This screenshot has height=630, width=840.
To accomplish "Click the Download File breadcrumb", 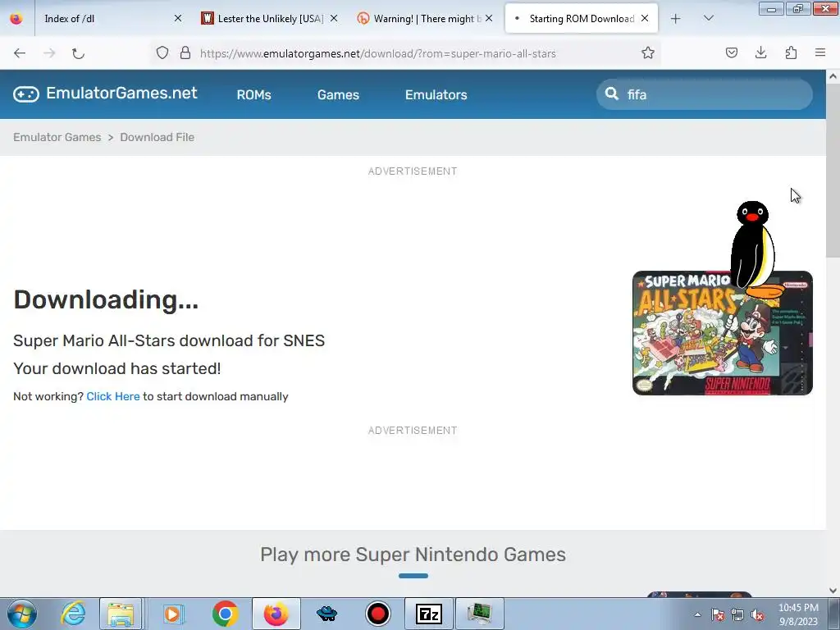I will click(157, 137).
